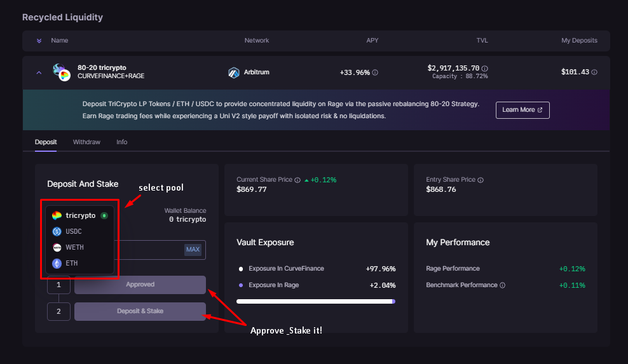Open the APY info icon next to +33.96%
The width and height of the screenshot is (628, 364).
(375, 72)
